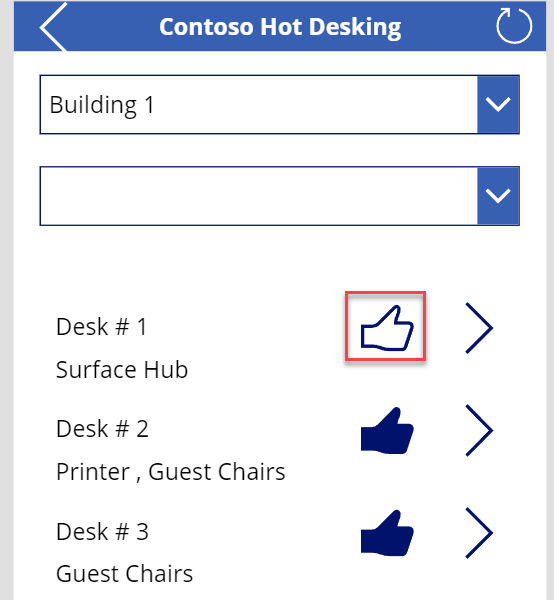
Task: Go back using the header back arrow
Action: [x=54, y=27]
